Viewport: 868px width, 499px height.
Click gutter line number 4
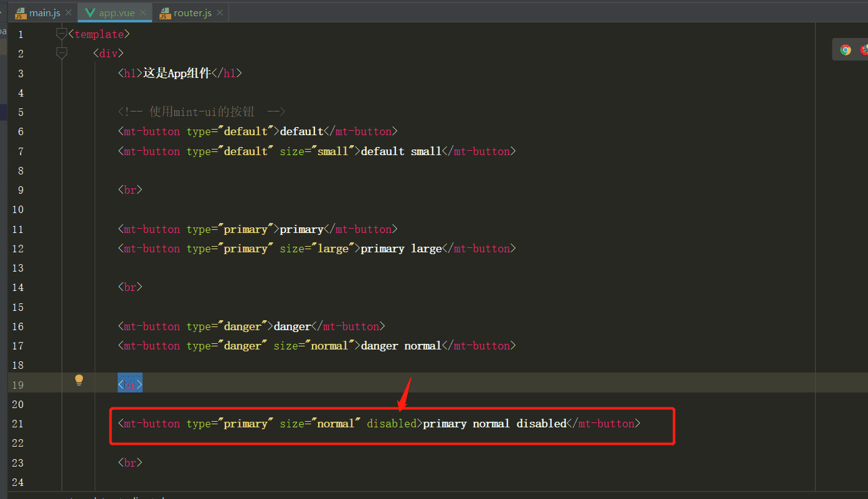(21, 93)
